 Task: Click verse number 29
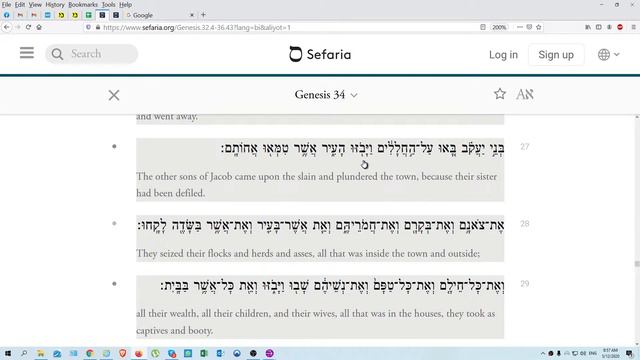[524, 284]
